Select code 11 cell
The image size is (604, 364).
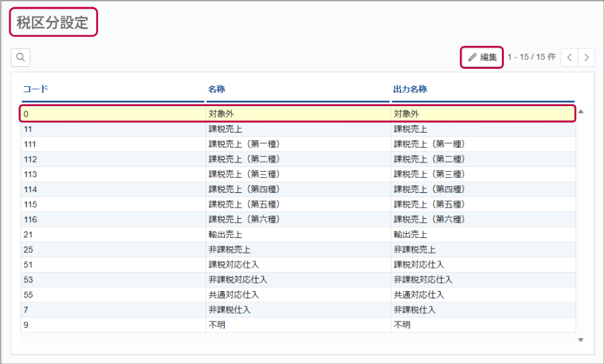pos(113,129)
